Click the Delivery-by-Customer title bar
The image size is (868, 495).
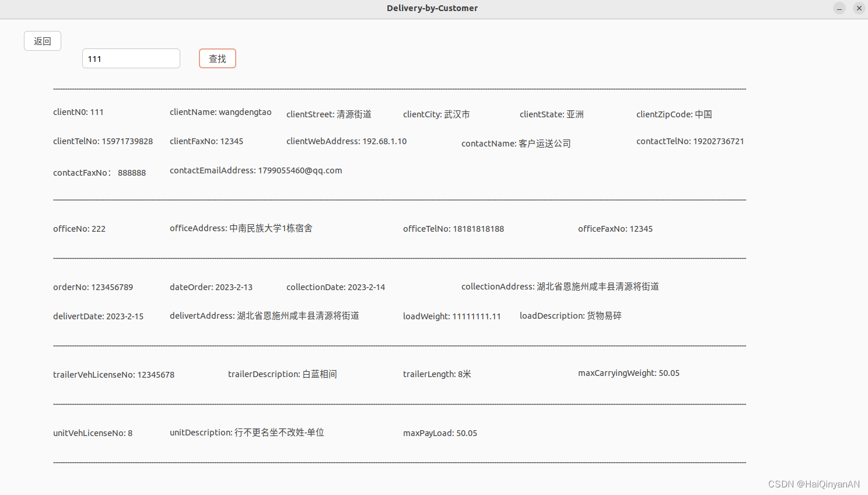[x=432, y=8]
